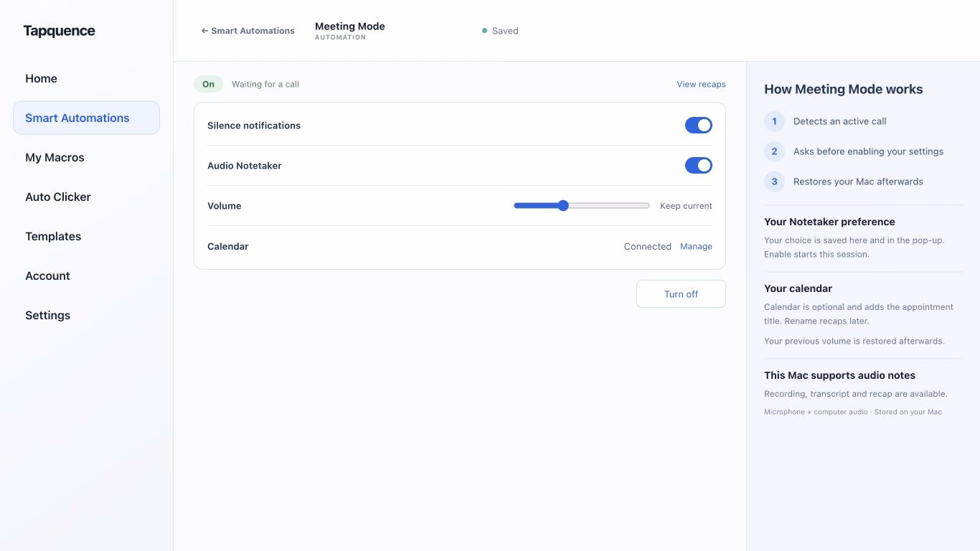980x551 pixels.
Task: Click the Silence notifications label
Action: pos(254,126)
